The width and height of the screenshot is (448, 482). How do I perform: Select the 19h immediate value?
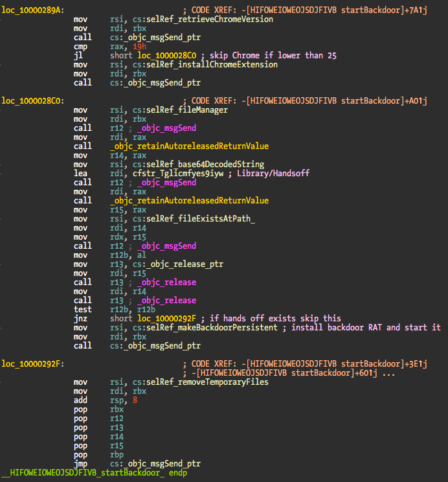tap(139, 47)
